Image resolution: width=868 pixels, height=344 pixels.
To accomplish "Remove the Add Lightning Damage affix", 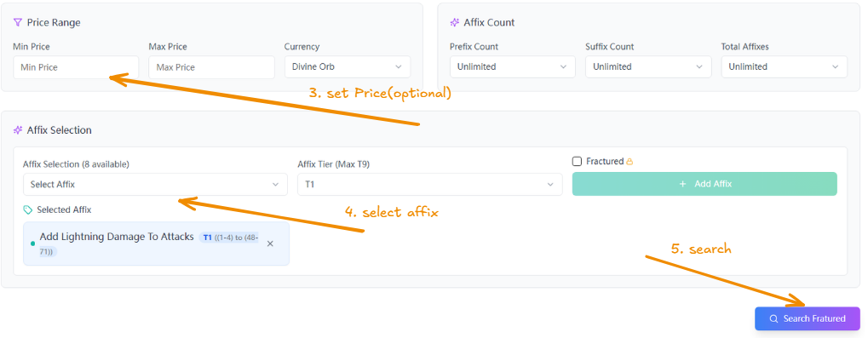I will pyautogui.click(x=270, y=244).
